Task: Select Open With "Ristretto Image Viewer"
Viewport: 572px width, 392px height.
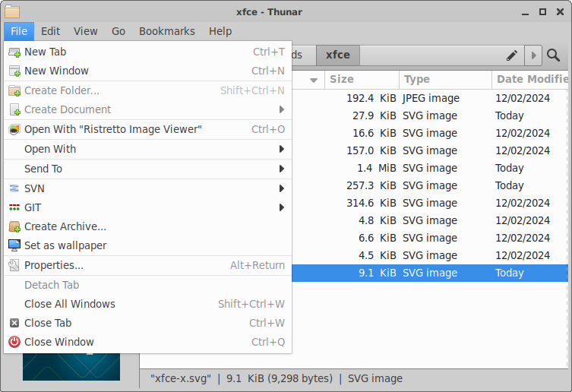Action: coord(147,129)
